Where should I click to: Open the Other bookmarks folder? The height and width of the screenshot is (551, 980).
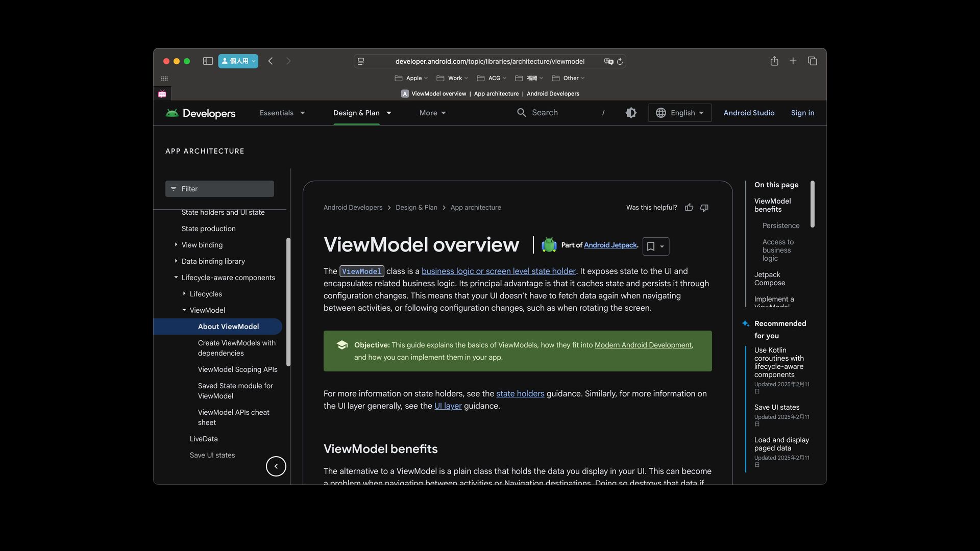click(568, 78)
